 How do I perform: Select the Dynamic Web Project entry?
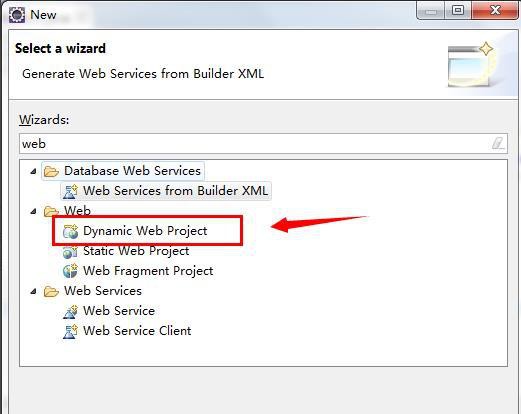point(145,231)
